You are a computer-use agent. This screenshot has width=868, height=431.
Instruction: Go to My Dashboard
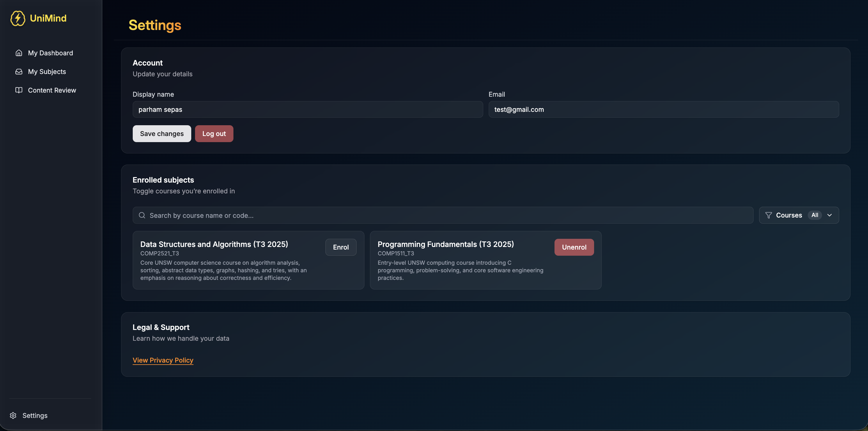[x=50, y=53]
